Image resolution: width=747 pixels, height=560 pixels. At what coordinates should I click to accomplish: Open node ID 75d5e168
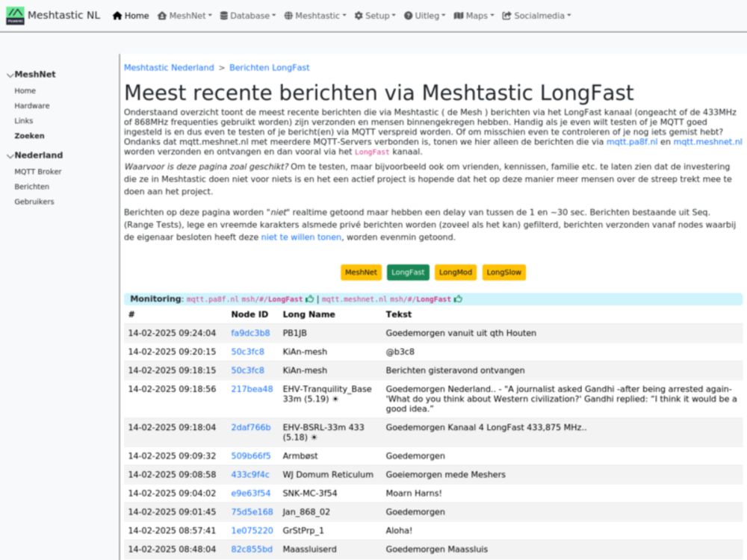[x=252, y=512]
